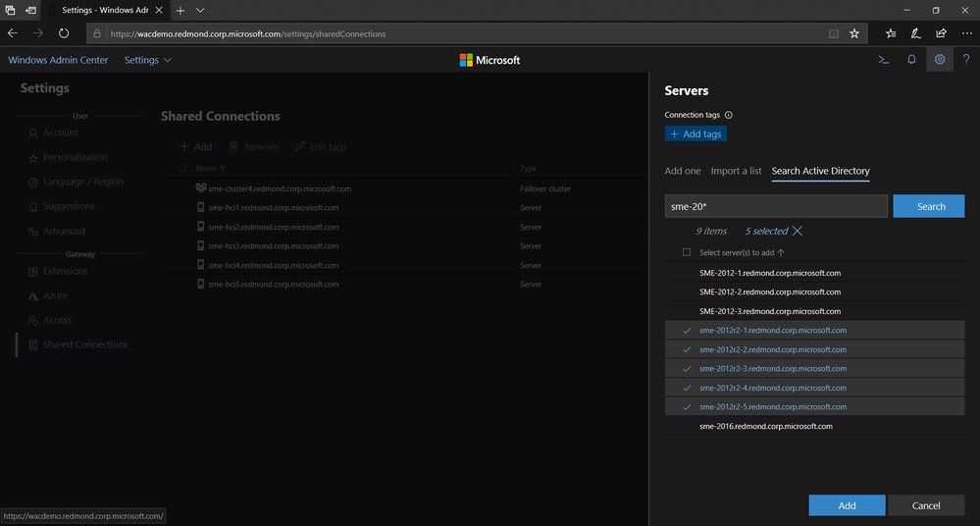This screenshot has width=980, height=526.
Task: Click the site lock icon
Action: point(97,33)
